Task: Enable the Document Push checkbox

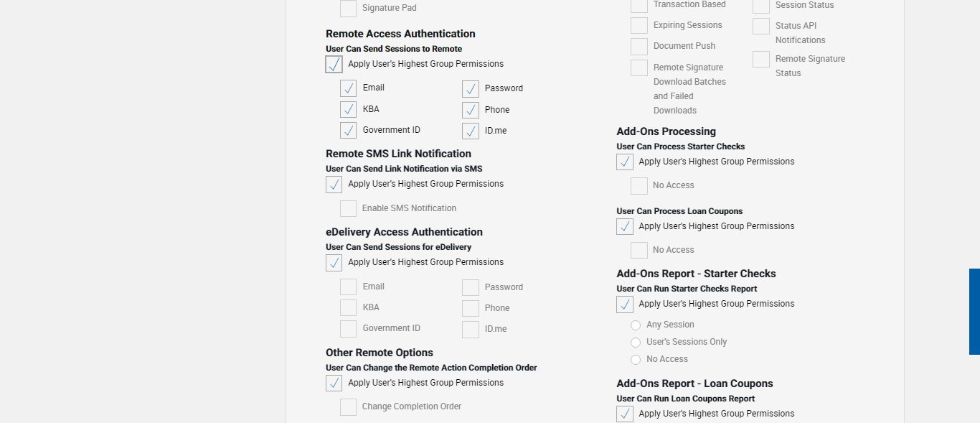Action: click(x=639, y=47)
